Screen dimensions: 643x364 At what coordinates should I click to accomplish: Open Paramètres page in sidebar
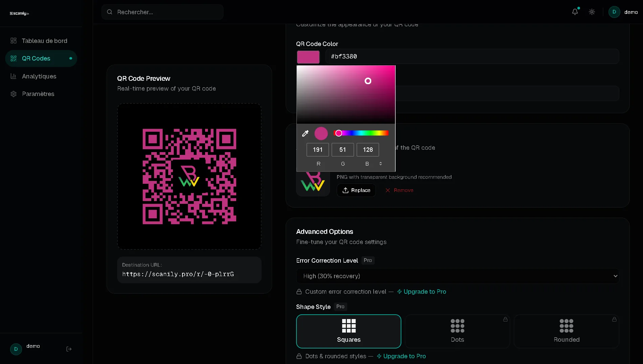click(41, 94)
